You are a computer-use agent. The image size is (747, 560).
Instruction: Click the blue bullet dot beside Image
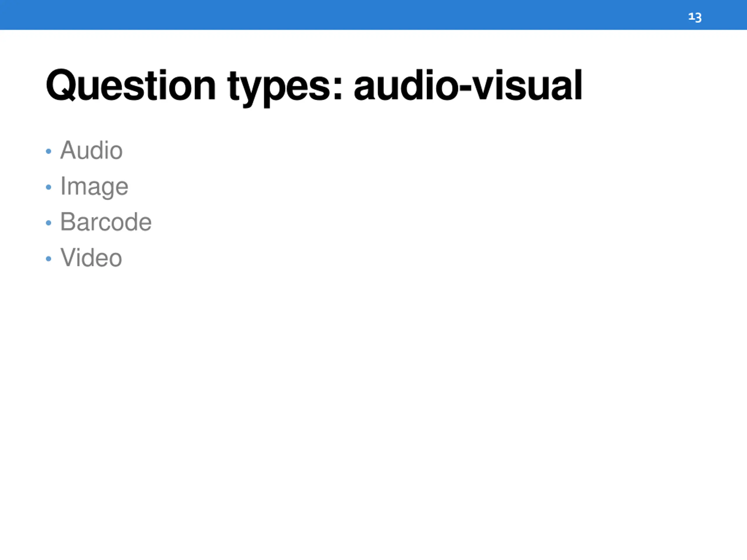tap(49, 187)
